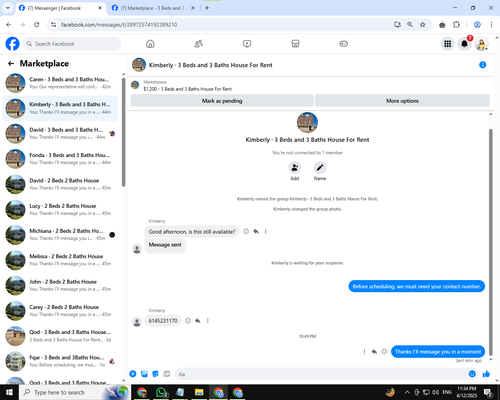Click the Facebook logo
This screenshot has width=500, height=400.
point(12,44)
